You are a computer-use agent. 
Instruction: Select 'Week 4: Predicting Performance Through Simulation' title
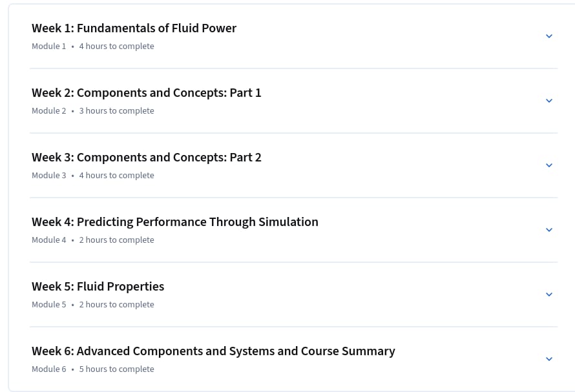click(x=175, y=222)
